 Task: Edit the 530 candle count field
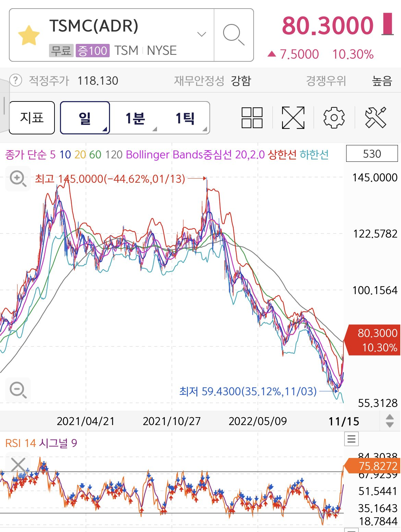click(372, 154)
